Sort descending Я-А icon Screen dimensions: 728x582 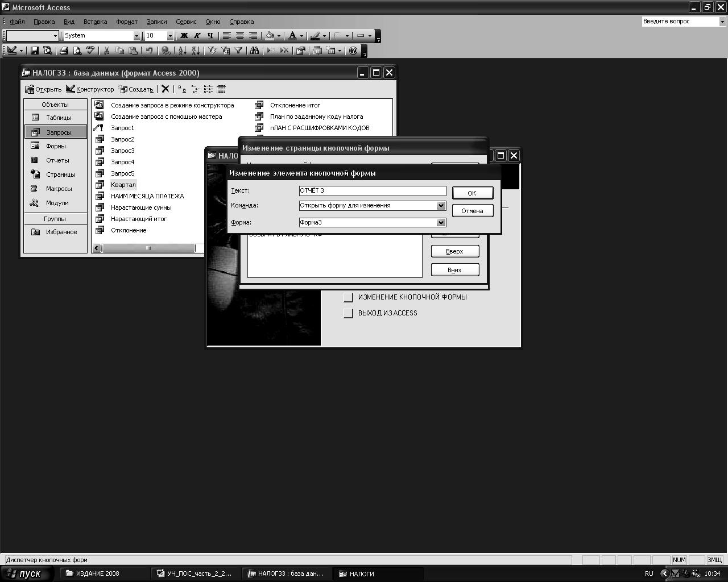[195, 51]
